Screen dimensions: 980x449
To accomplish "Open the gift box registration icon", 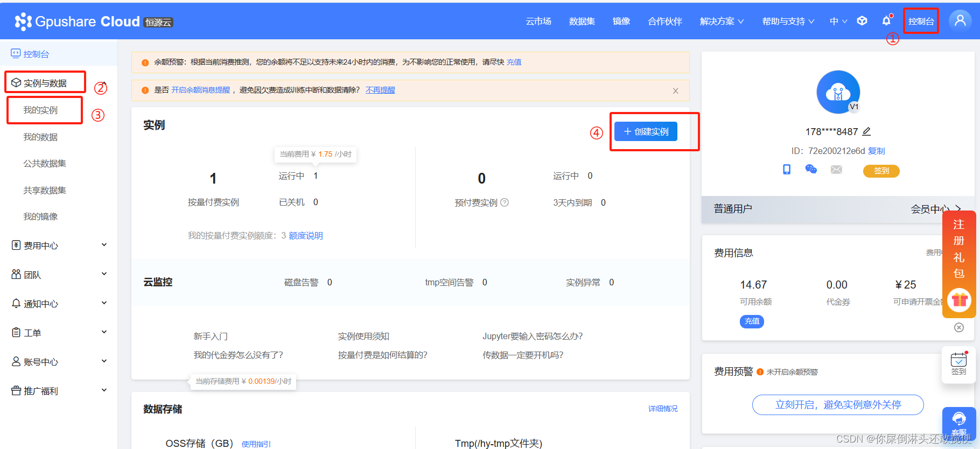I will coord(959,300).
